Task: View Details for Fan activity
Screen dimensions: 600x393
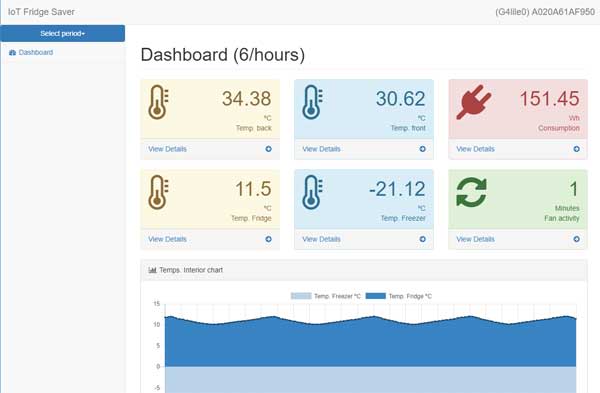Action: 475,239
